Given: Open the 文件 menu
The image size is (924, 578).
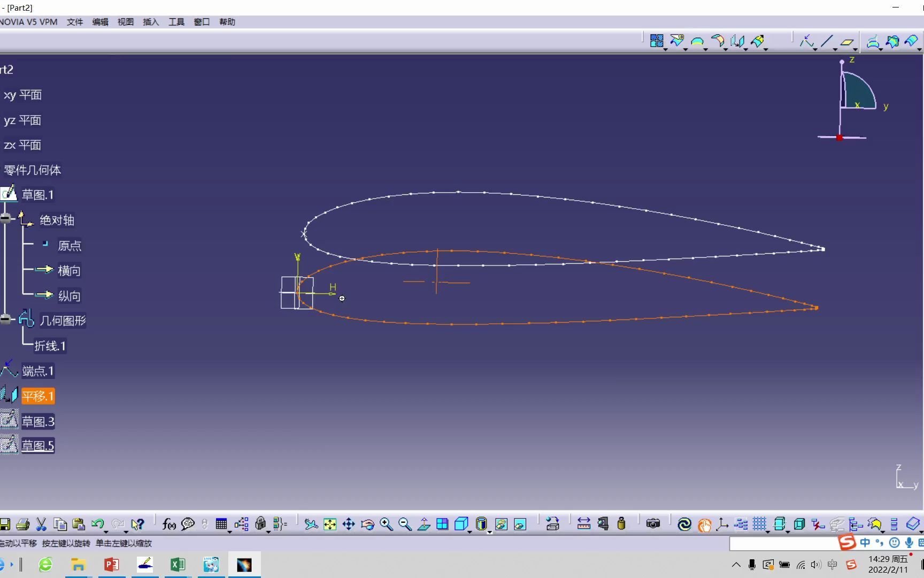Looking at the screenshot, I should tap(75, 22).
